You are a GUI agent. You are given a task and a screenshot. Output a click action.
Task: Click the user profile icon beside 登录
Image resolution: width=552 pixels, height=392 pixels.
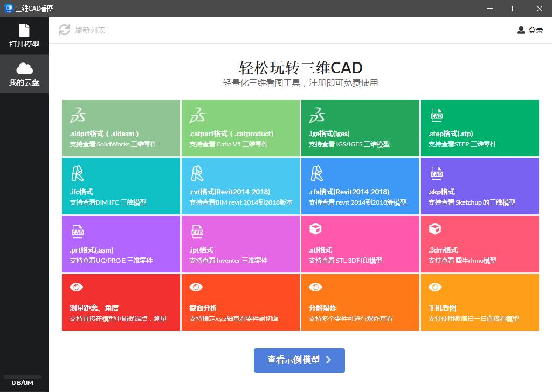pyautogui.click(x=521, y=30)
